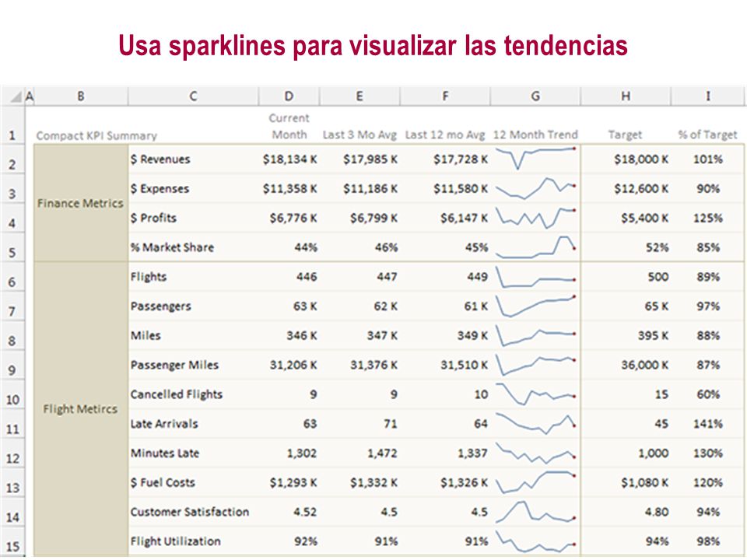This screenshot has width=747, height=560.
Task: Click the Compact KPI Summary cell
Action: pos(96,135)
